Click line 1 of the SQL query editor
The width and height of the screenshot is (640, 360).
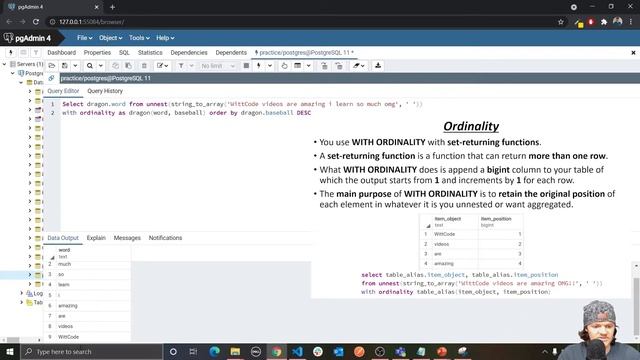pos(242,104)
